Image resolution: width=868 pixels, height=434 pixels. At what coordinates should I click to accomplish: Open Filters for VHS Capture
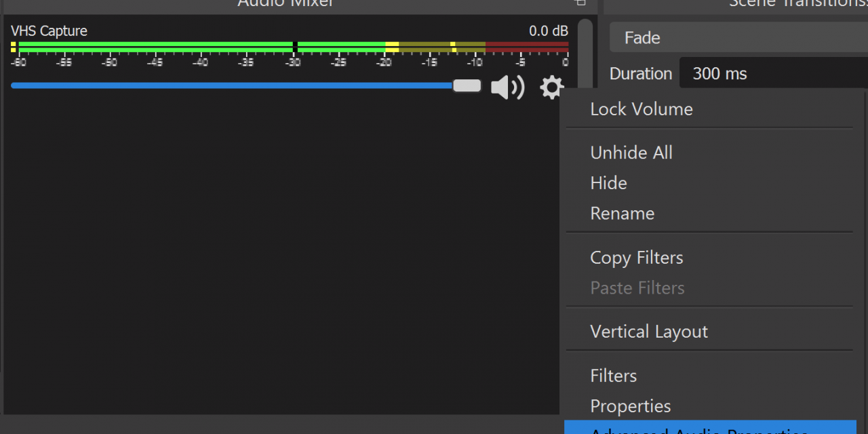(x=614, y=376)
